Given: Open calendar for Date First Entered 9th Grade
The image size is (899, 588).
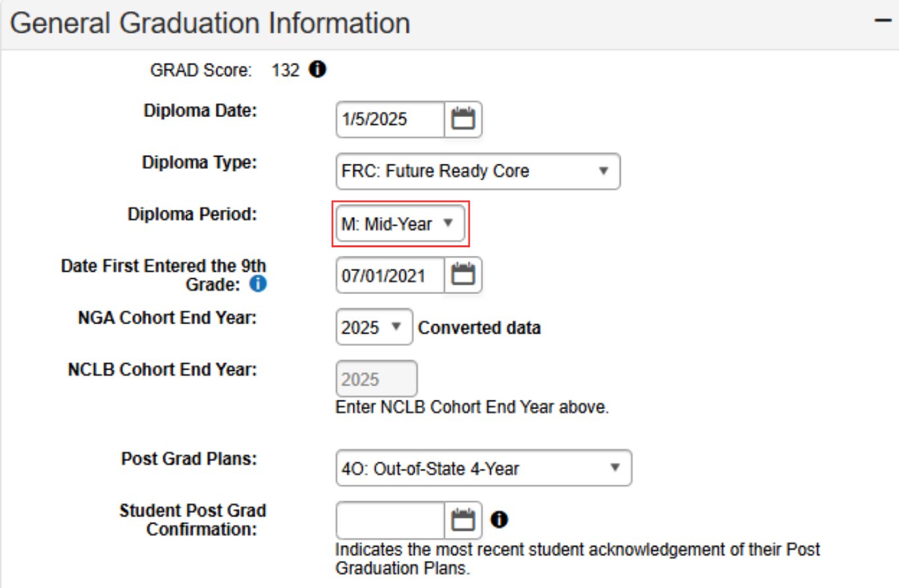Looking at the screenshot, I should point(464,275).
